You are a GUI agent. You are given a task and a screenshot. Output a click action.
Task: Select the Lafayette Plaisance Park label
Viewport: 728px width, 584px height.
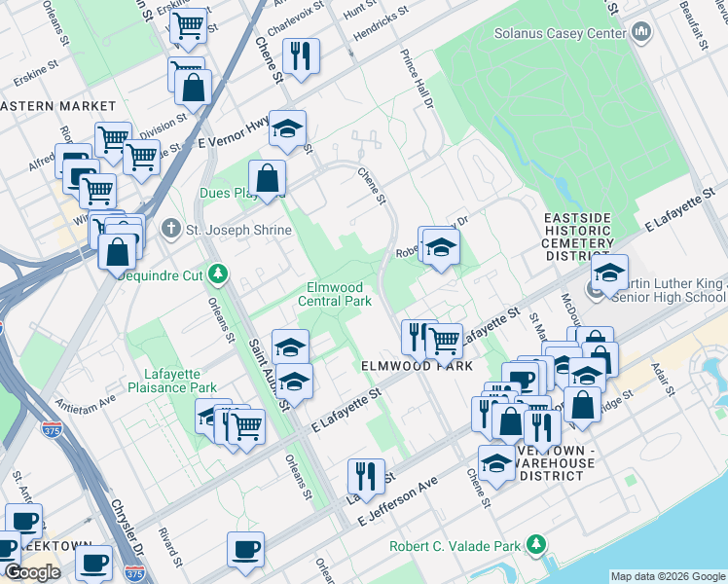point(172,381)
